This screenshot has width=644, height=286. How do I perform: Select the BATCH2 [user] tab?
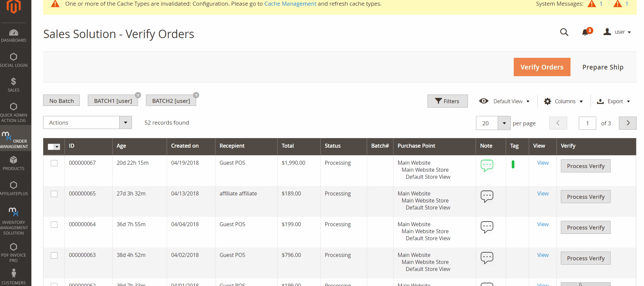[171, 101]
